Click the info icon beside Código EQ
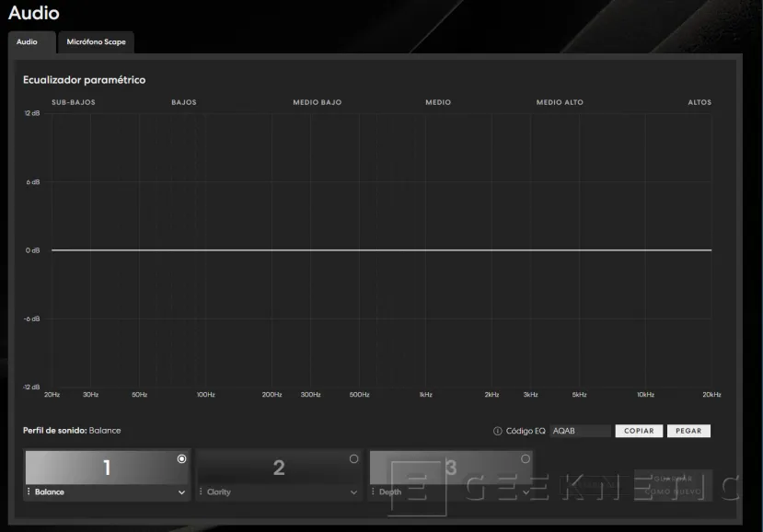The height and width of the screenshot is (532, 763). (x=498, y=431)
